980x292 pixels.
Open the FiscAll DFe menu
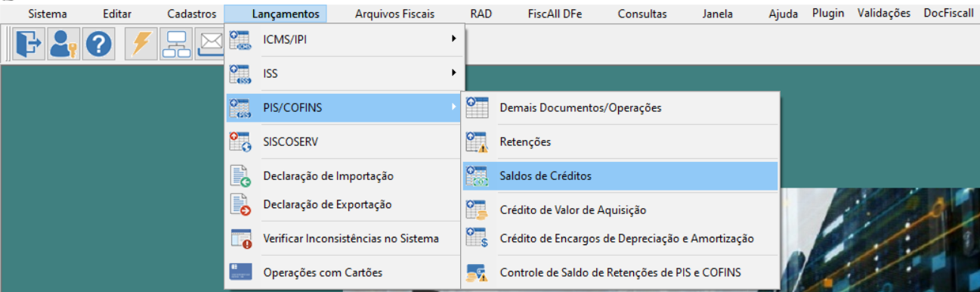click(x=555, y=14)
